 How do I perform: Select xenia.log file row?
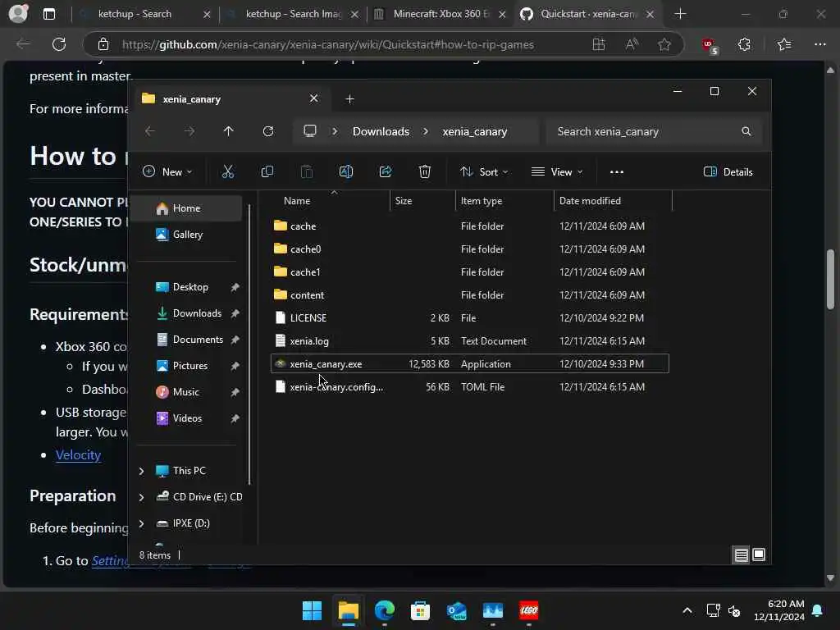coord(470,340)
